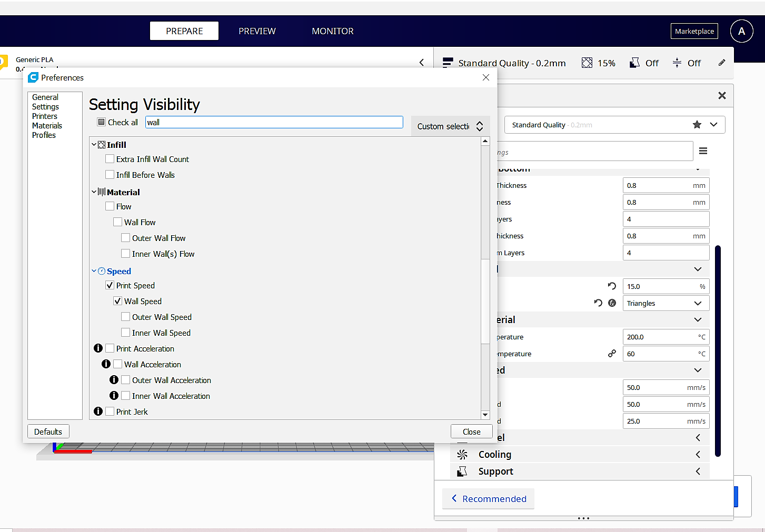
Task: Check the Outer Wall Speed setting
Action: pyautogui.click(x=125, y=316)
